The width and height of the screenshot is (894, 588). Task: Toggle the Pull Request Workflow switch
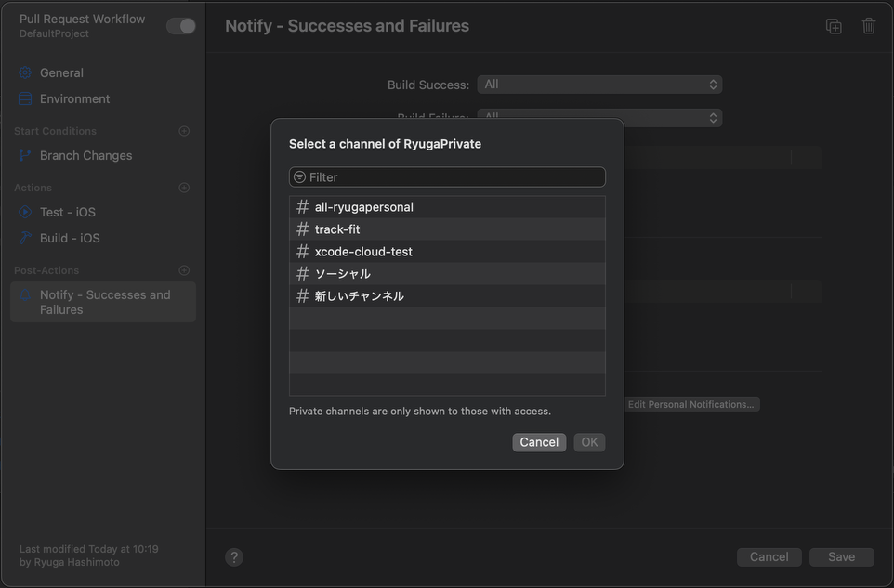[x=180, y=26]
